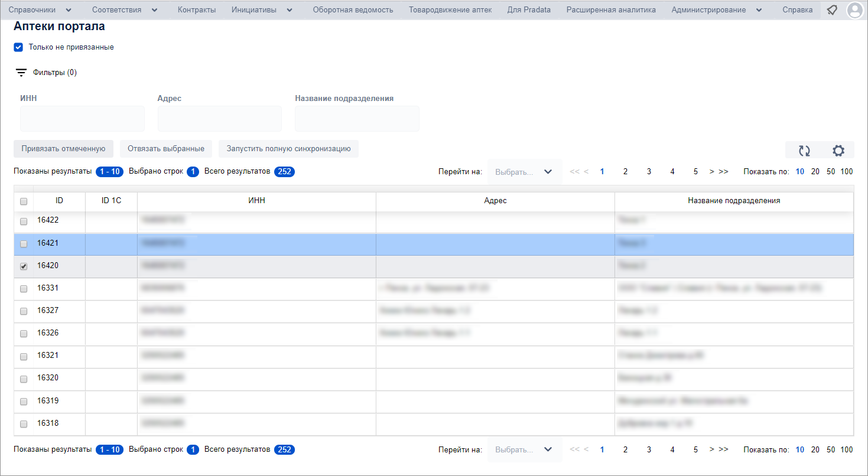
Task: Sort by the ID column header
Action: click(x=59, y=201)
